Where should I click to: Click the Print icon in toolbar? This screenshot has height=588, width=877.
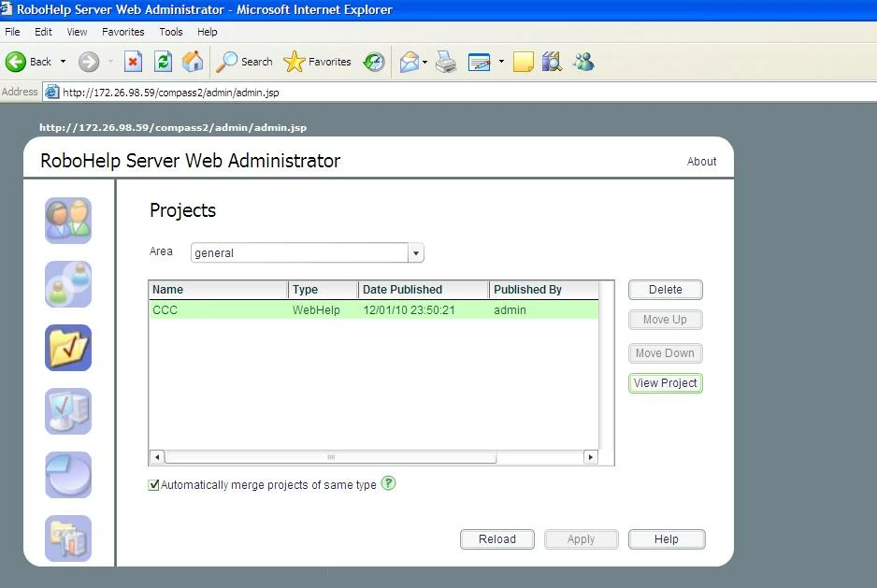coord(446,62)
